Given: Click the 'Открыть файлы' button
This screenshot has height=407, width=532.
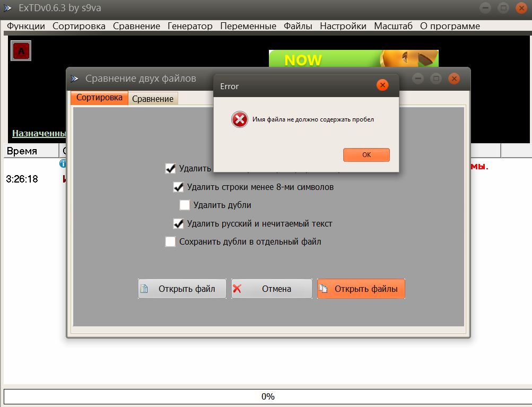Looking at the screenshot, I should coord(361,289).
